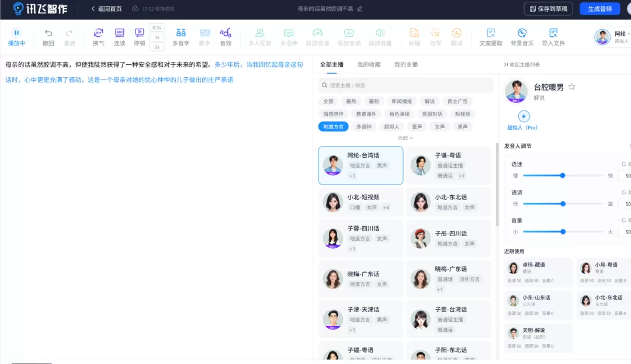Select the 子彤-四川话 voice card

[x=448, y=238]
